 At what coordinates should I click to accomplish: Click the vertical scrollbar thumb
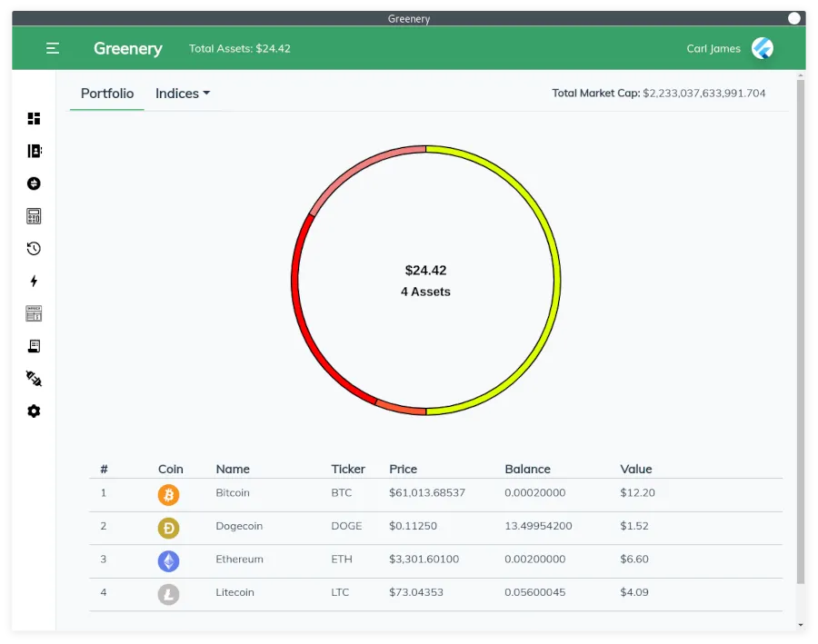pos(801,332)
